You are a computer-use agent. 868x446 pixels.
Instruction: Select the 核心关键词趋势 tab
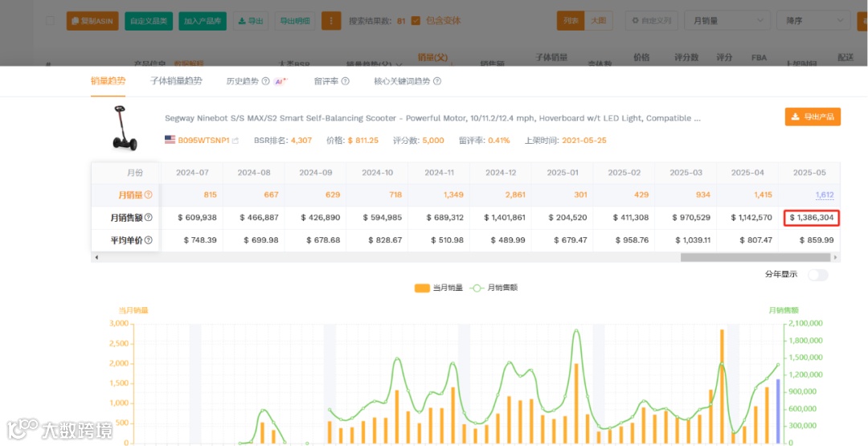403,81
